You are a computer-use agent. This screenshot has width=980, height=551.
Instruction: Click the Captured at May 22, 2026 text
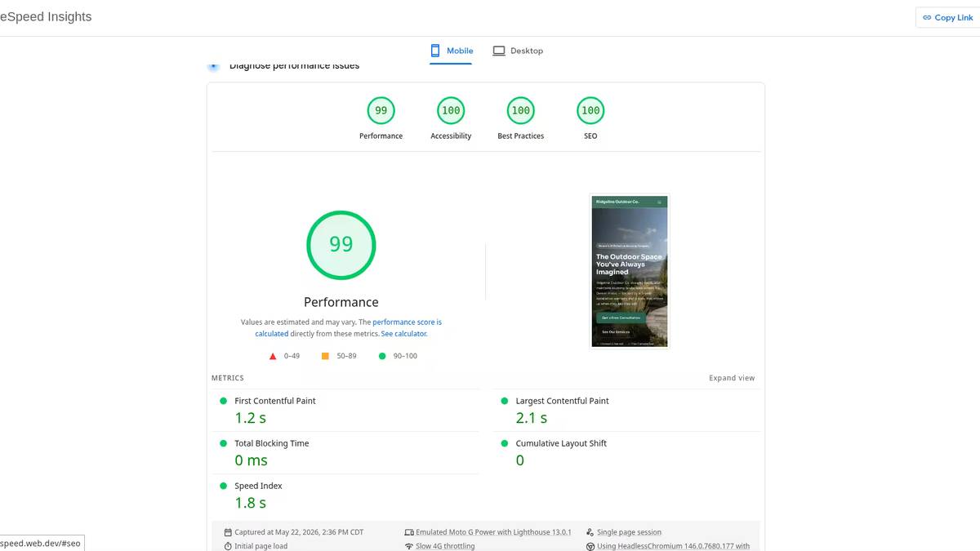[x=299, y=532]
